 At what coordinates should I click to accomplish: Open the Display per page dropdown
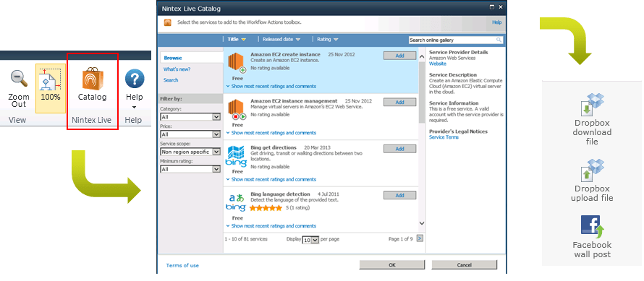310,240
